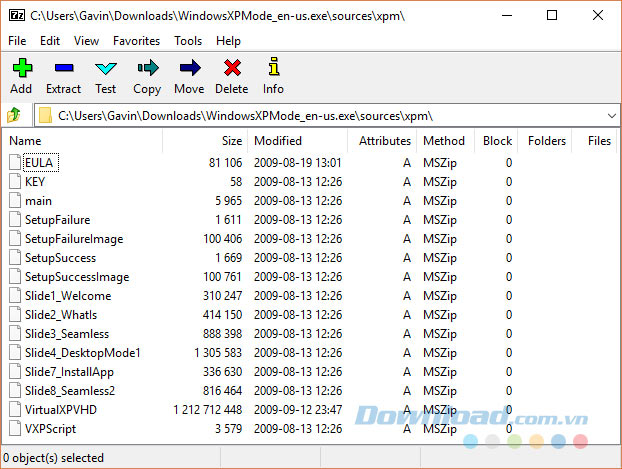Close the 7-Zip window
622x469 pixels.
tap(598, 15)
